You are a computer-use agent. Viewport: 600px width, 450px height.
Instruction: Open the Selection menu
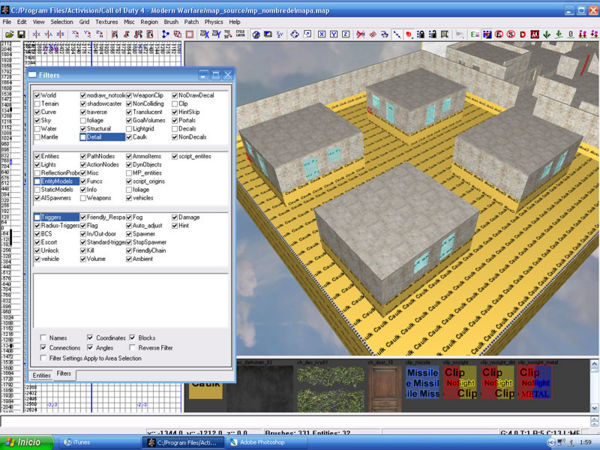pos(62,22)
